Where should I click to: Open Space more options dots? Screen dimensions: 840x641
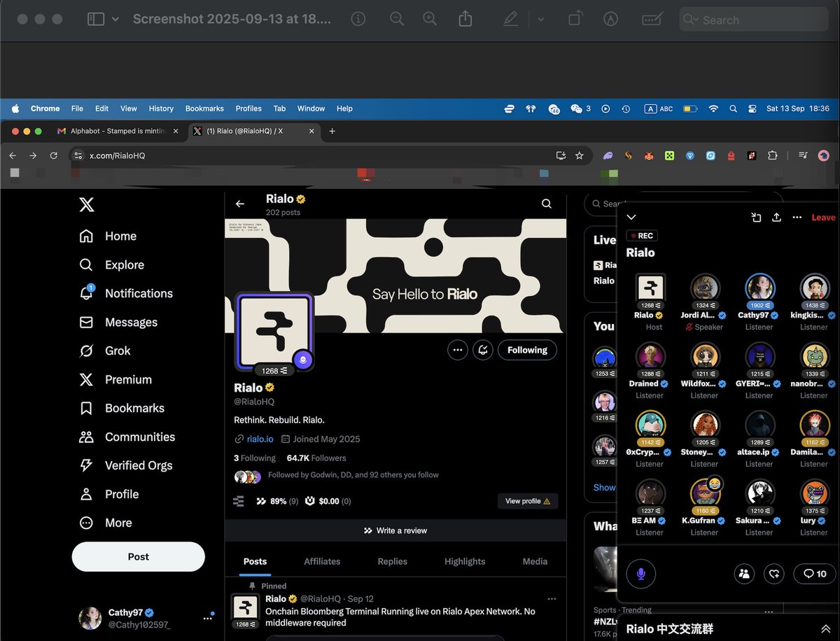pyautogui.click(x=797, y=218)
